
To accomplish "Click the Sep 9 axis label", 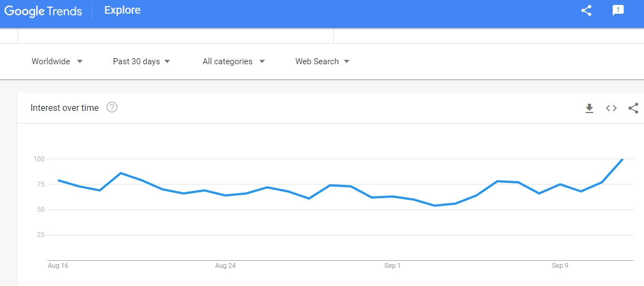I will point(560,266).
